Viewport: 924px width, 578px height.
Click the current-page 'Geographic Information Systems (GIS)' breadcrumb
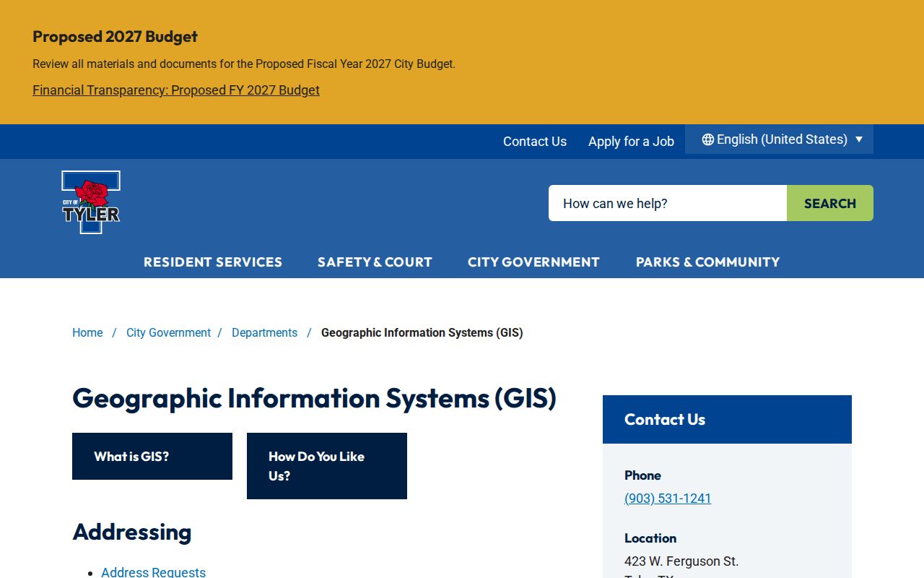(422, 333)
